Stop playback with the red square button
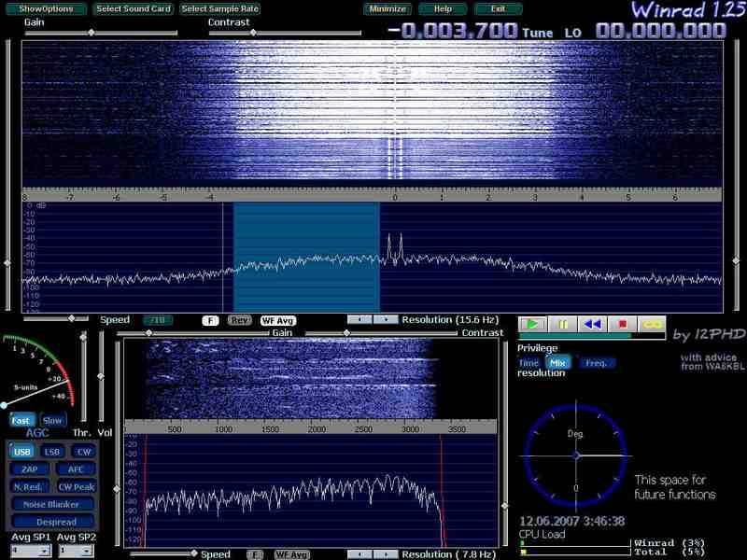Viewport: 747px width, 560px height. point(622,325)
